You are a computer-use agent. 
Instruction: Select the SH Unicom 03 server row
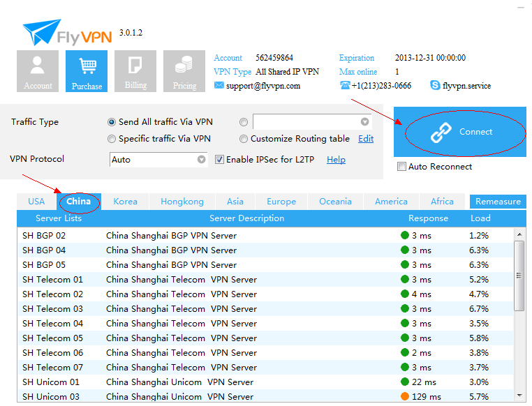tap(265, 396)
